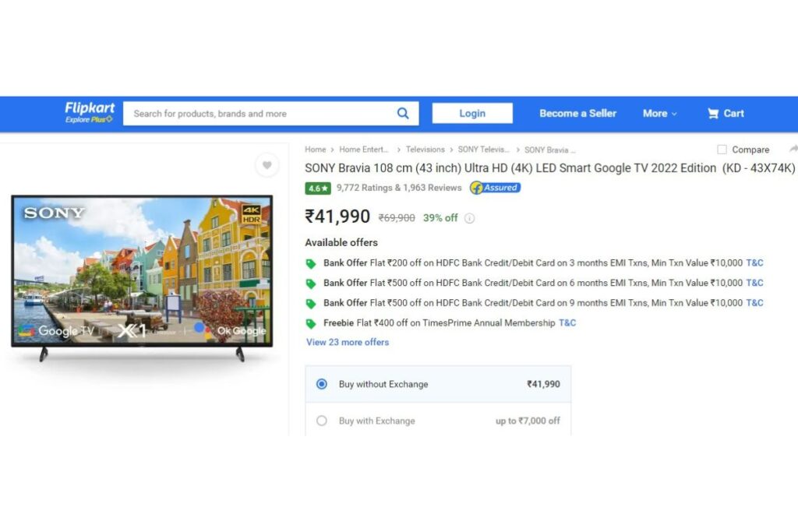Click the green 4.6 star rating badge
The height and width of the screenshot is (532, 798).
click(318, 188)
